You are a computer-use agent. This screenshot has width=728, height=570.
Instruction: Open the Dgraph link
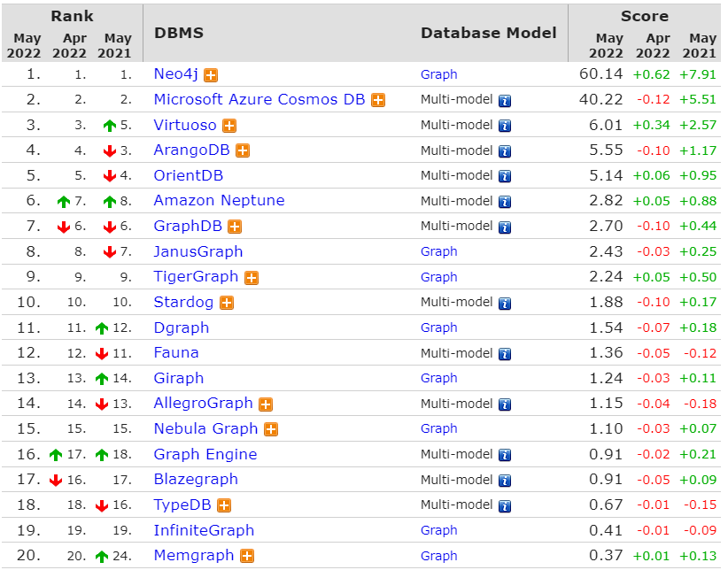point(182,327)
